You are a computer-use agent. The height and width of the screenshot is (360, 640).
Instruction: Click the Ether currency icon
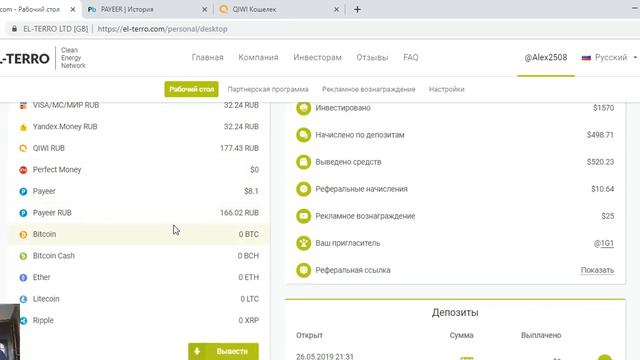point(23,278)
